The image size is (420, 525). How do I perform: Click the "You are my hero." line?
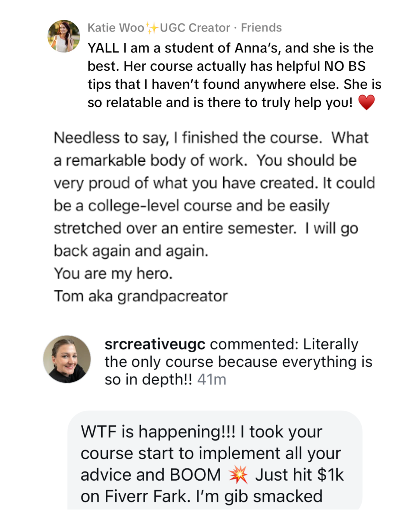tap(113, 274)
